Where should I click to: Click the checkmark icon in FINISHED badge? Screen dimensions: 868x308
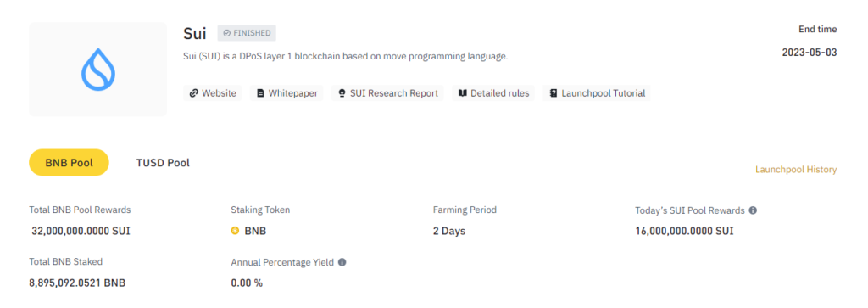[x=226, y=33]
